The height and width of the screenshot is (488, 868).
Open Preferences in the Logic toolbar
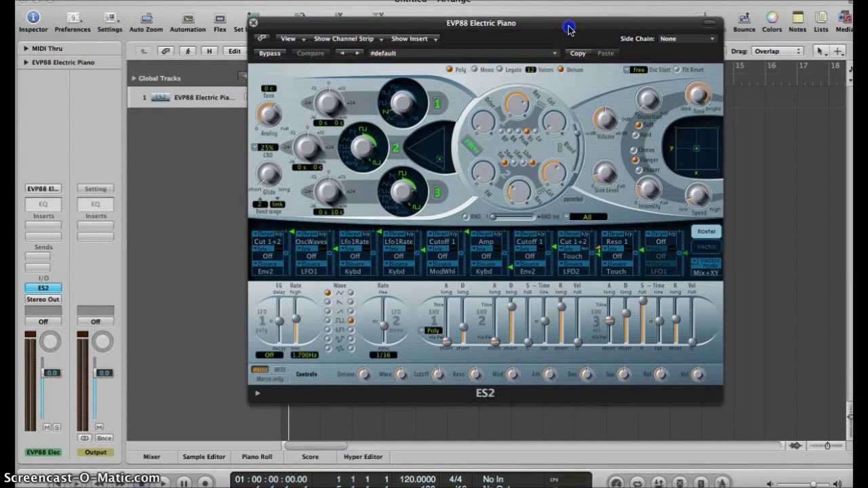click(73, 22)
